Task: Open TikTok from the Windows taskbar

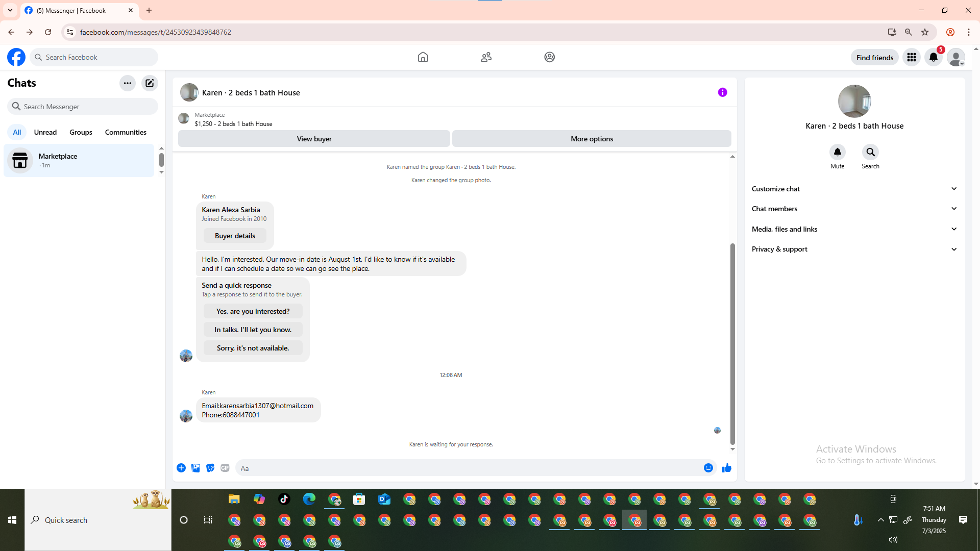Action: pos(284,499)
